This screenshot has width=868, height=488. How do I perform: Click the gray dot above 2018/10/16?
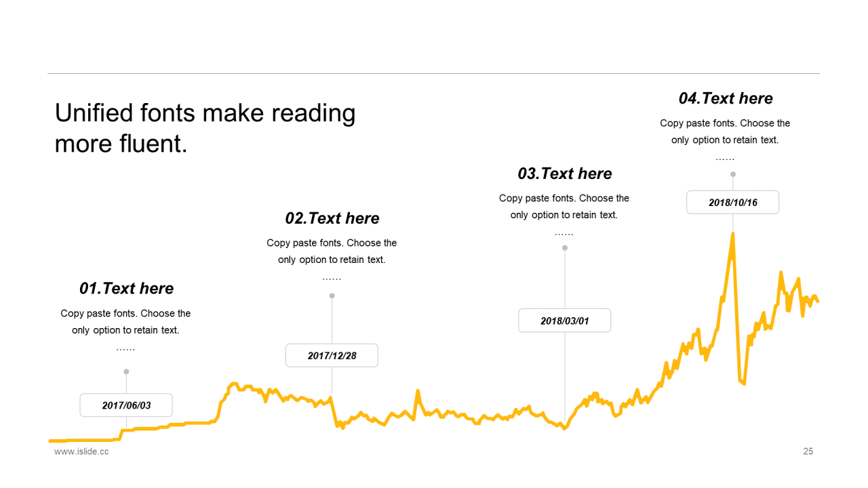[733, 174]
